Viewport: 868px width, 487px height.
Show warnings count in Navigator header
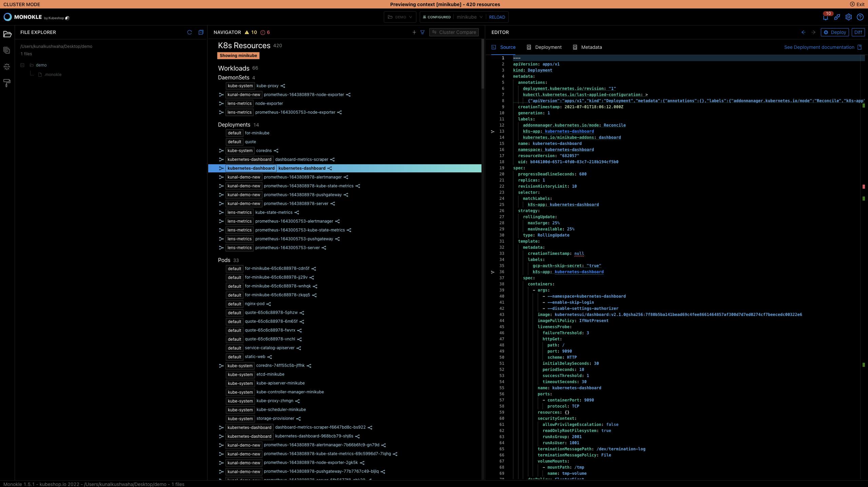(x=251, y=32)
